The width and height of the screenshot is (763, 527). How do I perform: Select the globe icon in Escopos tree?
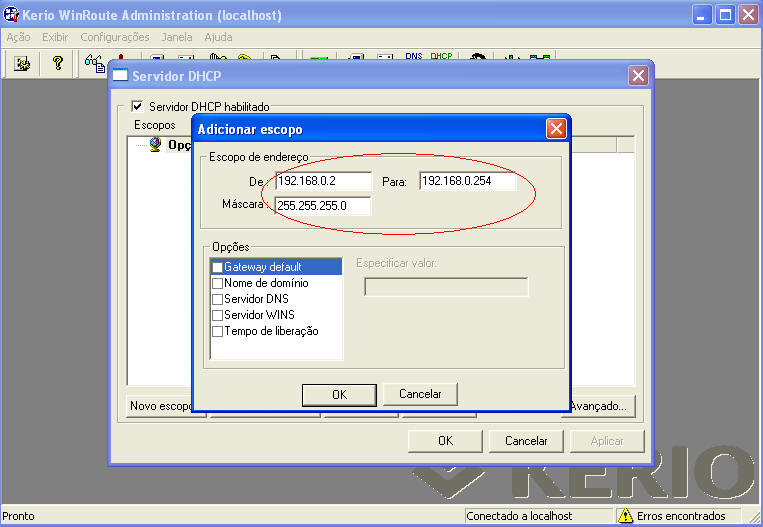(x=156, y=144)
